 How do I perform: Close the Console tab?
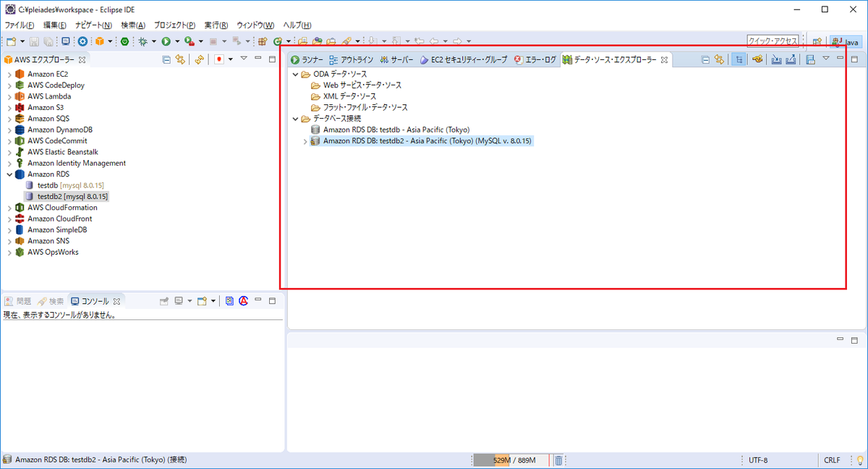click(x=116, y=300)
